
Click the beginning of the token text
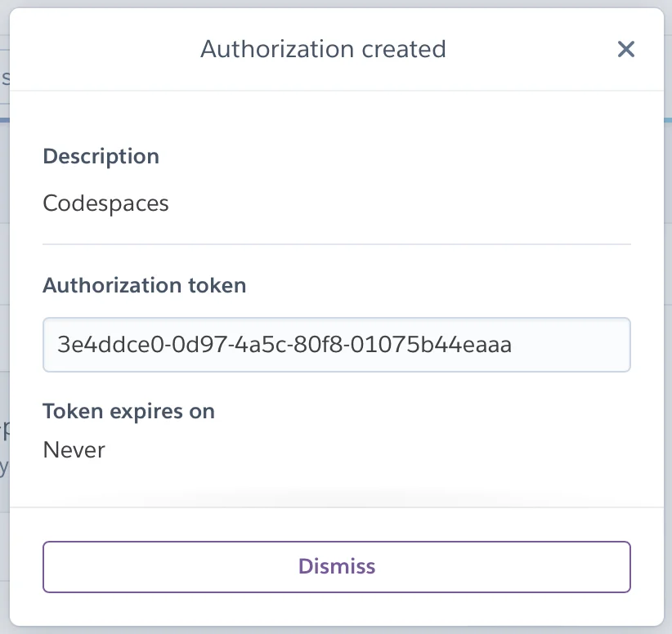pyautogui.click(x=61, y=345)
